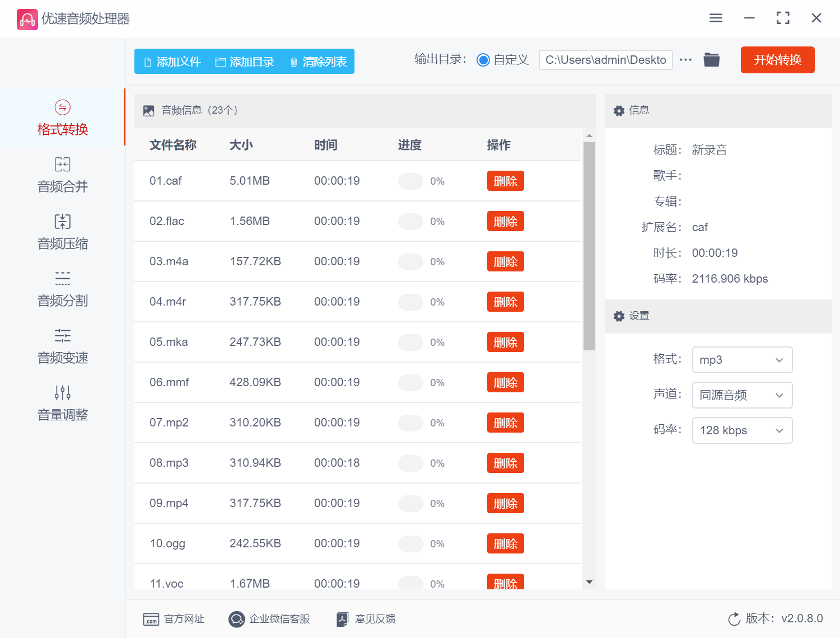Open the 音频分割 audio split tool

tap(62, 289)
